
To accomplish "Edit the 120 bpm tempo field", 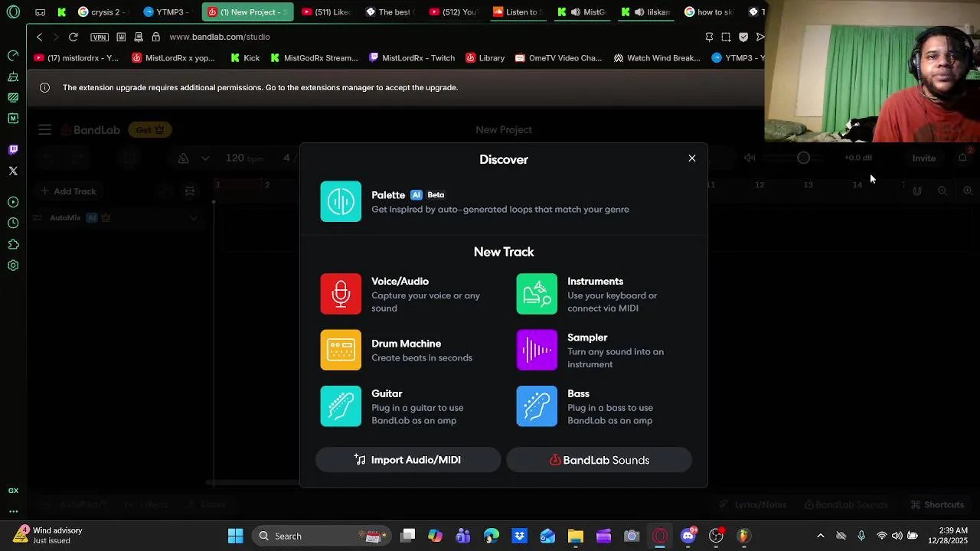I will point(244,158).
